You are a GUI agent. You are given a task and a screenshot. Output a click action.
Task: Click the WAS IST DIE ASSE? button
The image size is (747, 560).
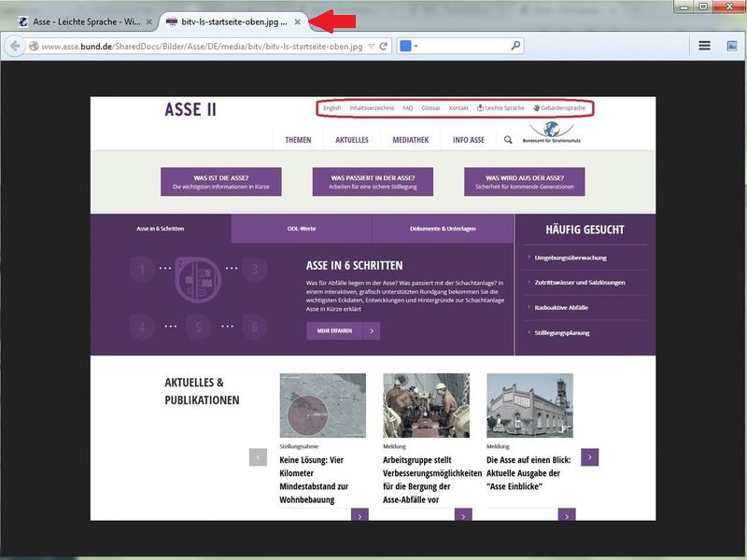click(x=220, y=182)
